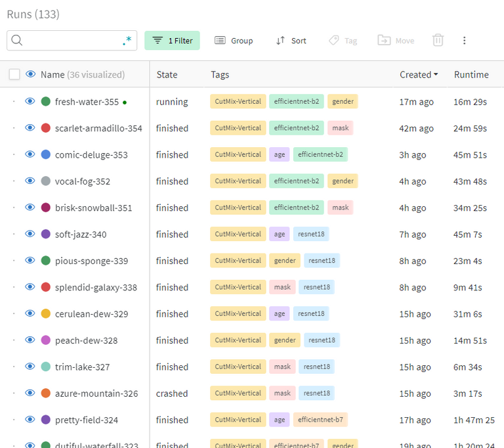Select the row handle for fresh-water-355
Viewport: 504px width, 448px height.
[14, 101]
